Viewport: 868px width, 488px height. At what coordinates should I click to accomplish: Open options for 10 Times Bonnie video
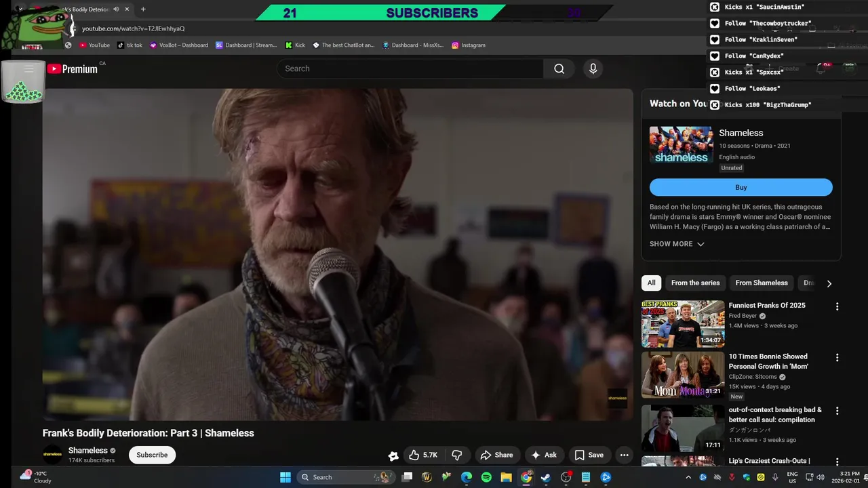(837, 357)
